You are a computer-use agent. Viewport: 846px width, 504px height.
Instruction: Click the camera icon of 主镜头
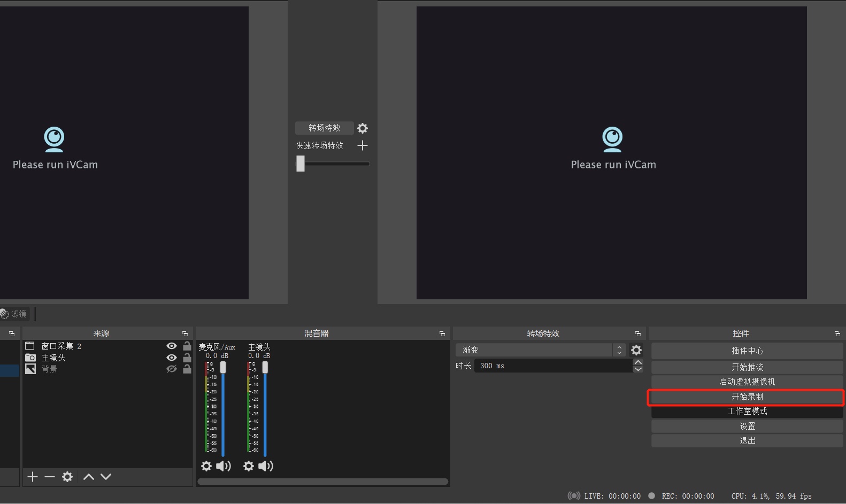[x=30, y=358]
